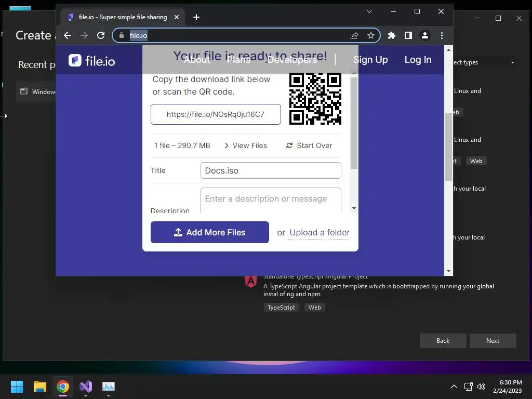Click the page scrollbar up arrow
Image resolution: width=532 pixels, height=399 pixels.
click(448, 50)
